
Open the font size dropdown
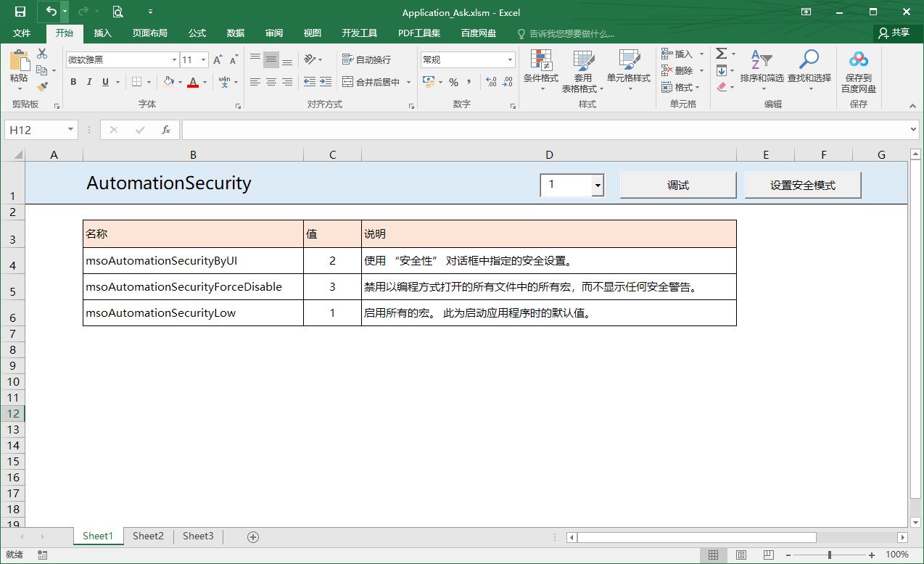point(204,60)
